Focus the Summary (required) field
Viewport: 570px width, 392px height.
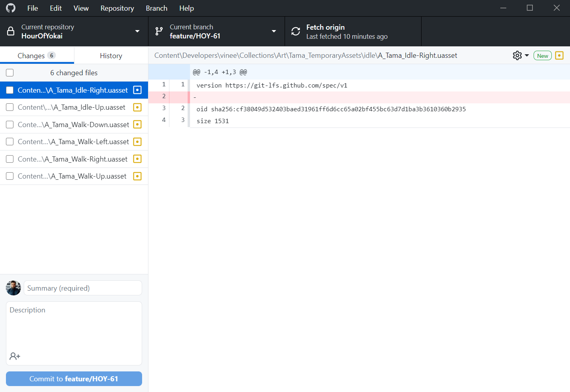(83, 288)
